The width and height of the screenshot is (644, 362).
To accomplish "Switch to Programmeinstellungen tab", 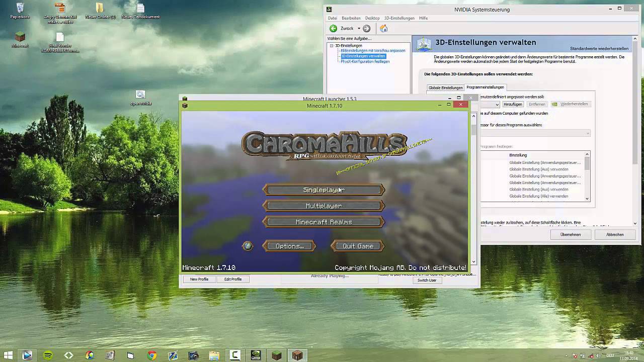I will pyautogui.click(x=485, y=87).
